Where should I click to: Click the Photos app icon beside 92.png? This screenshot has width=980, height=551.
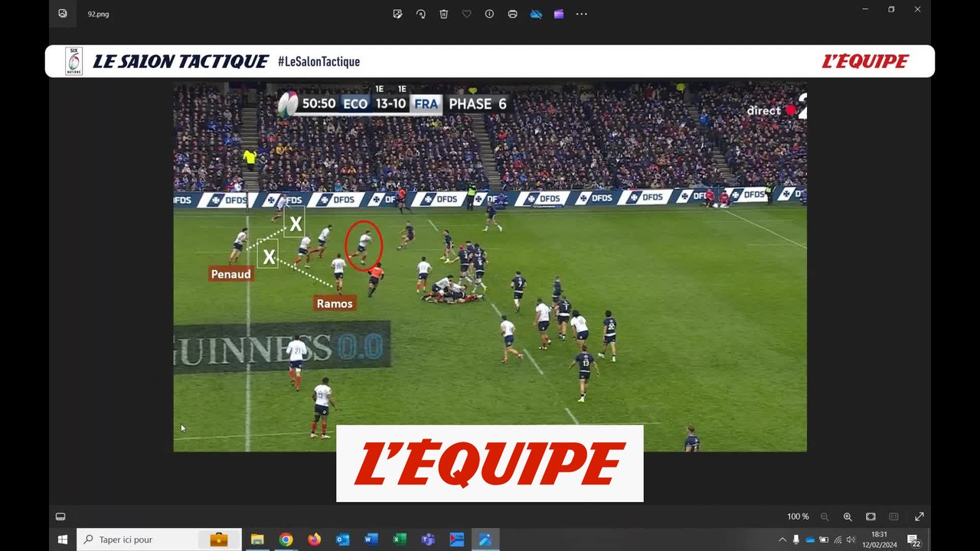point(63,14)
